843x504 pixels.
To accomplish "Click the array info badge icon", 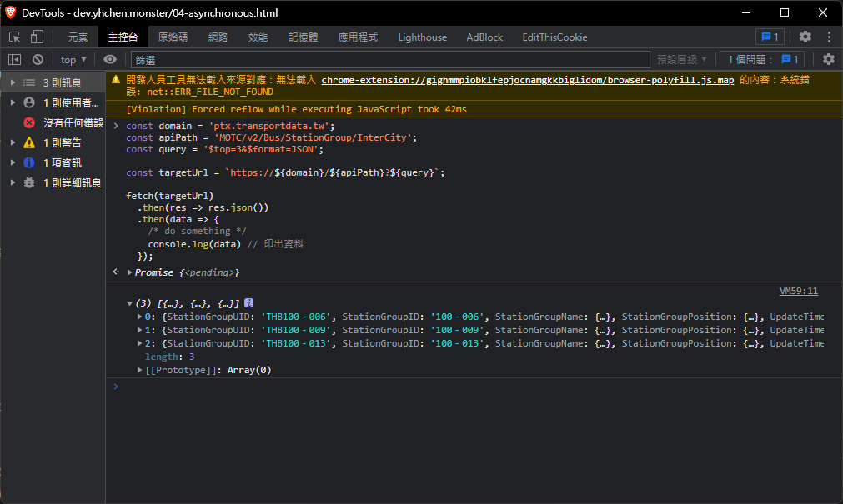I will click(x=248, y=304).
